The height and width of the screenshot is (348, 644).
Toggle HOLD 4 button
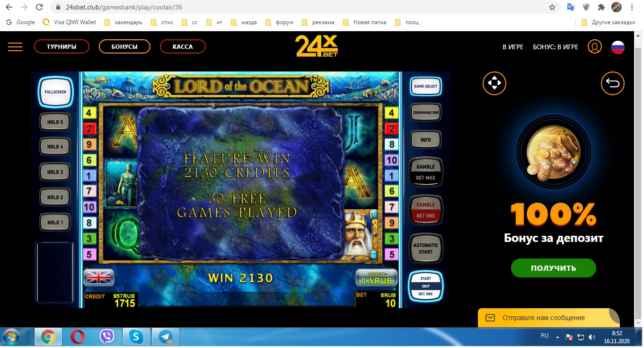[55, 146]
